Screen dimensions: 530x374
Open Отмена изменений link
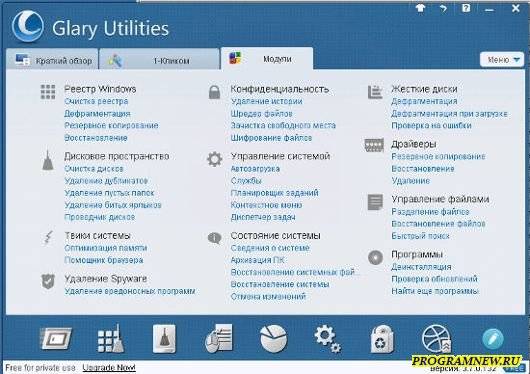[268, 297]
